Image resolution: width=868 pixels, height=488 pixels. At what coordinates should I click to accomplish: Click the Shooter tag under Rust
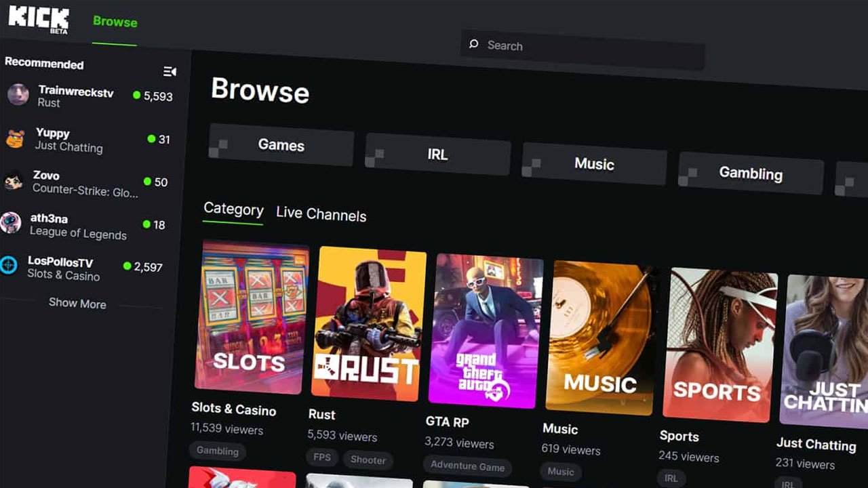tap(368, 460)
